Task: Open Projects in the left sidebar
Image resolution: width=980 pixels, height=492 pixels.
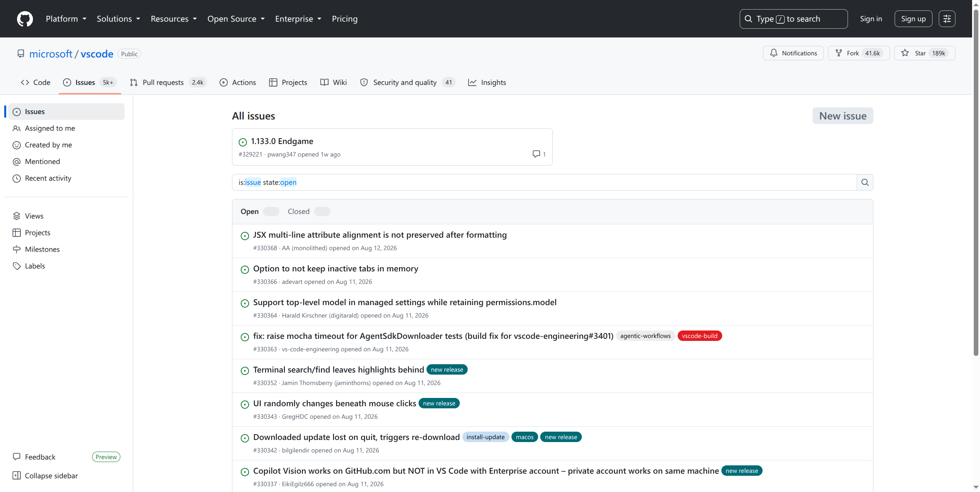Action: (67, 233)
